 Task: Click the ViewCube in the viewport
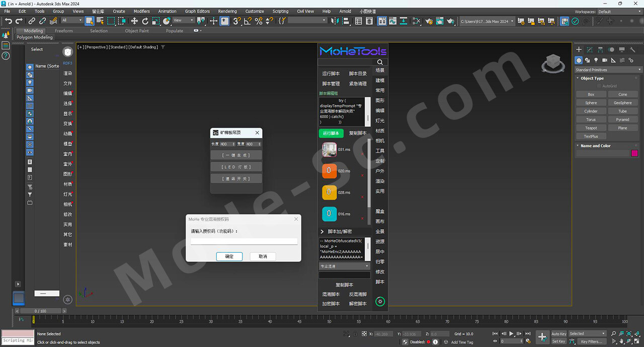point(553,62)
